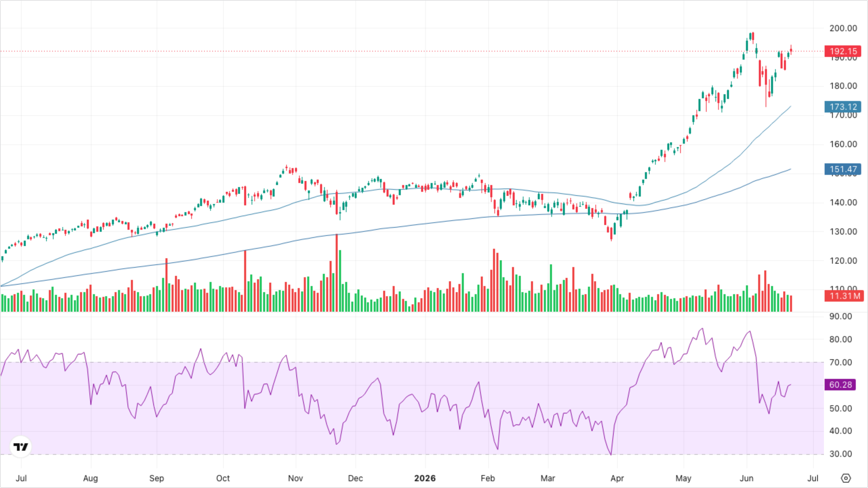The height and width of the screenshot is (488, 868).
Task: Click the 160.00 price scale label
Action: tap(843, 144)
